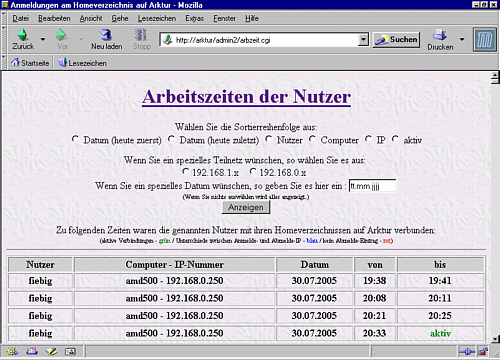Click the 19:41 end time cell

(440, 281)
